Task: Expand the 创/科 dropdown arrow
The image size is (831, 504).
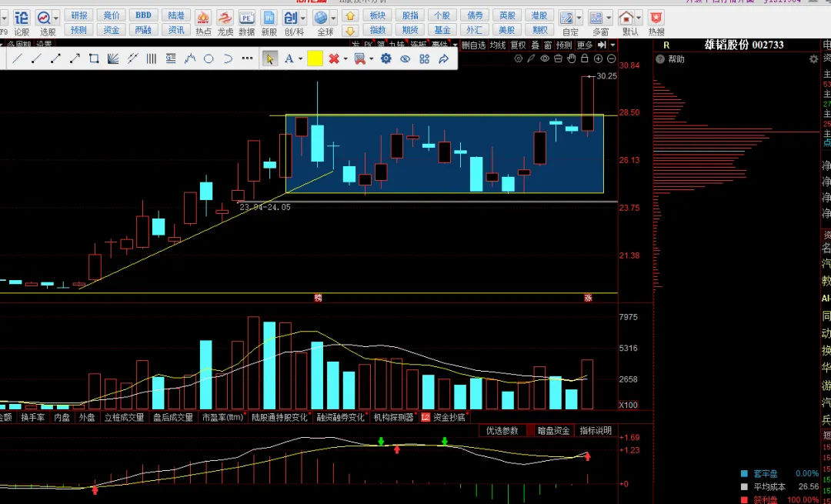Action: pos(303,18)
